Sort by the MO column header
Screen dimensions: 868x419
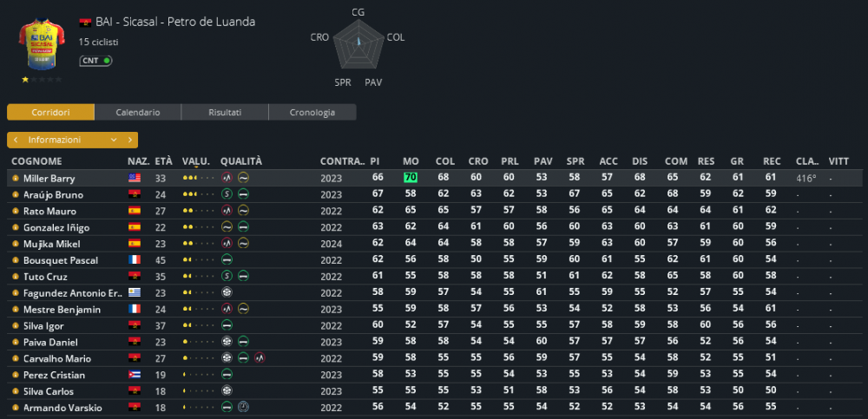pyautogui.click(x=411, y=161)
